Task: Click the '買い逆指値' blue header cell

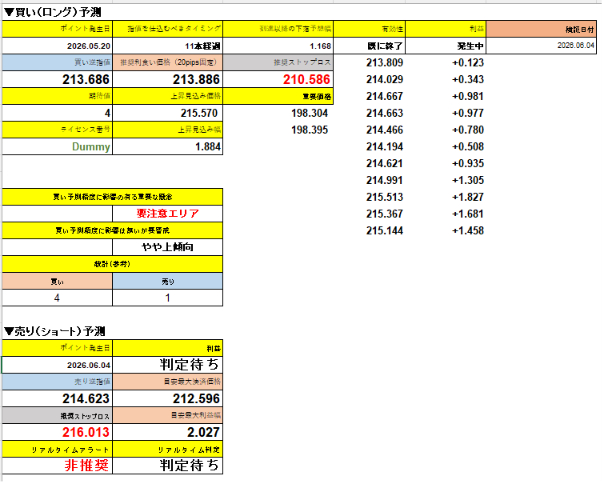Action: (57, 62)
